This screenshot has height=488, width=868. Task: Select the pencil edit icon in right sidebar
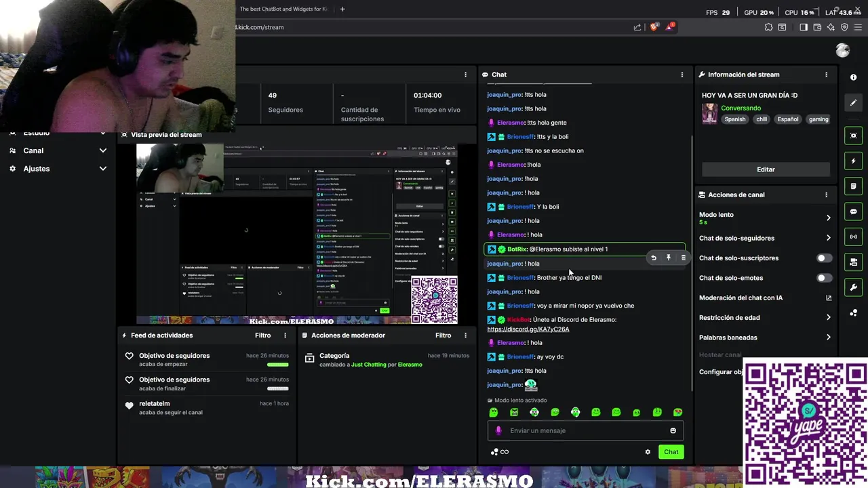point(853,102)
